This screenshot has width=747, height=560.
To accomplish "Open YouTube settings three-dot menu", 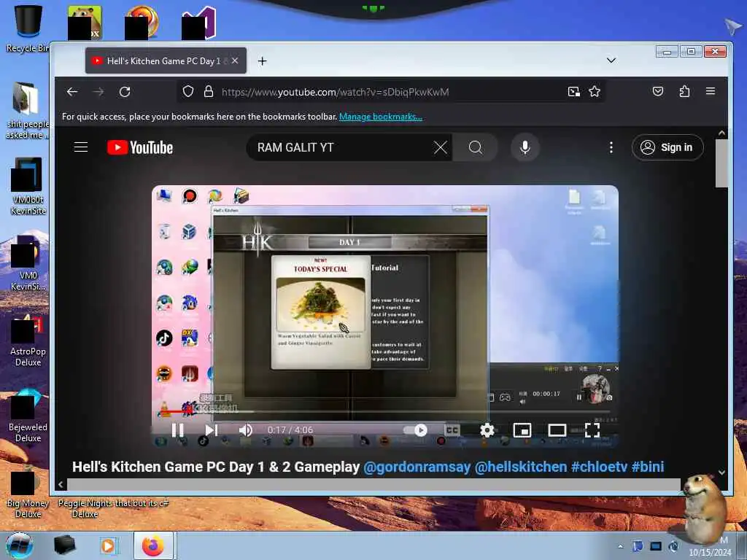I will pyautogui.click(x=611, y=147).
